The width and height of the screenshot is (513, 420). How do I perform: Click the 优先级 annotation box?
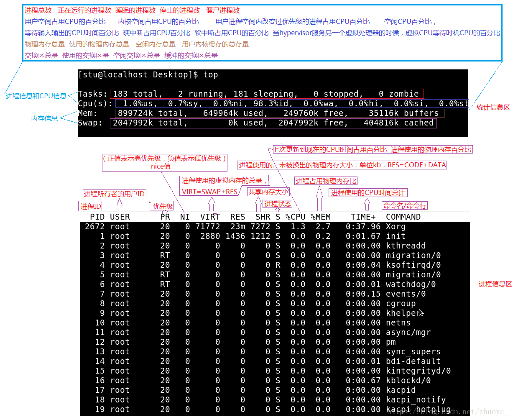point(162,206)
